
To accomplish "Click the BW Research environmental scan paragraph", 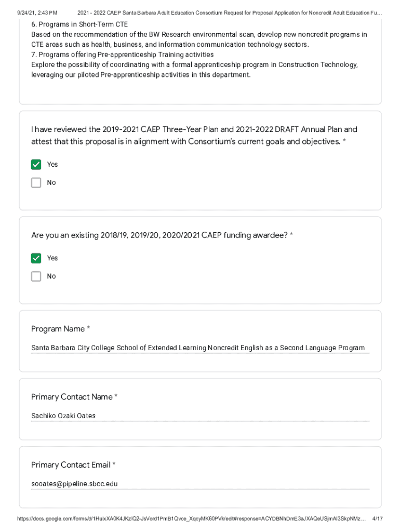I will pyautogui.click(x=199, y=39).
